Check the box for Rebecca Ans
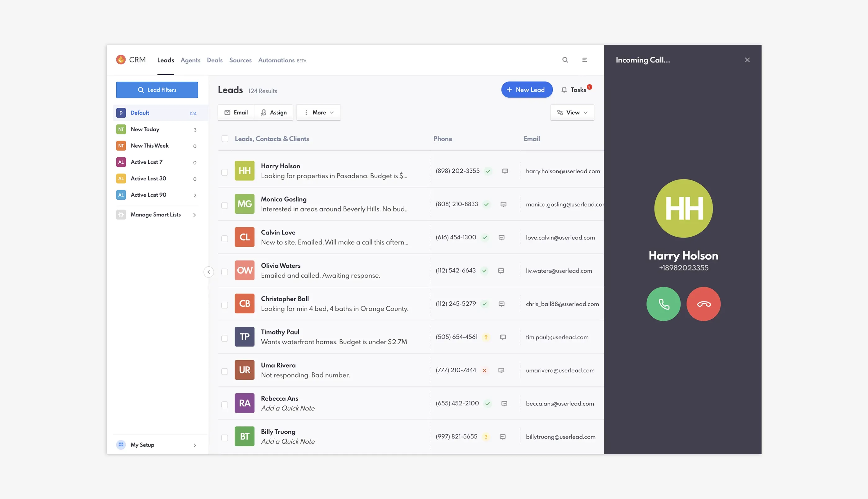 pyautogui.click(x=225, y=404)
